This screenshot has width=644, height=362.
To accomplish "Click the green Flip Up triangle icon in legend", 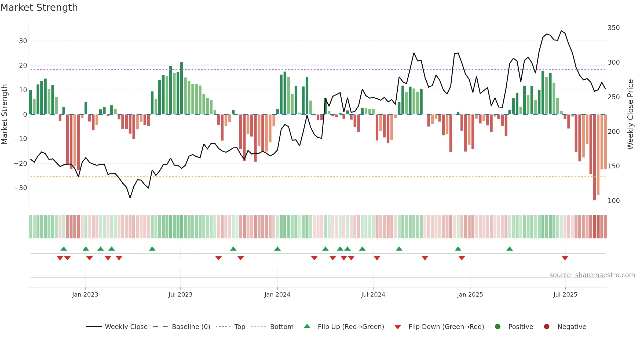I will 307,326.
